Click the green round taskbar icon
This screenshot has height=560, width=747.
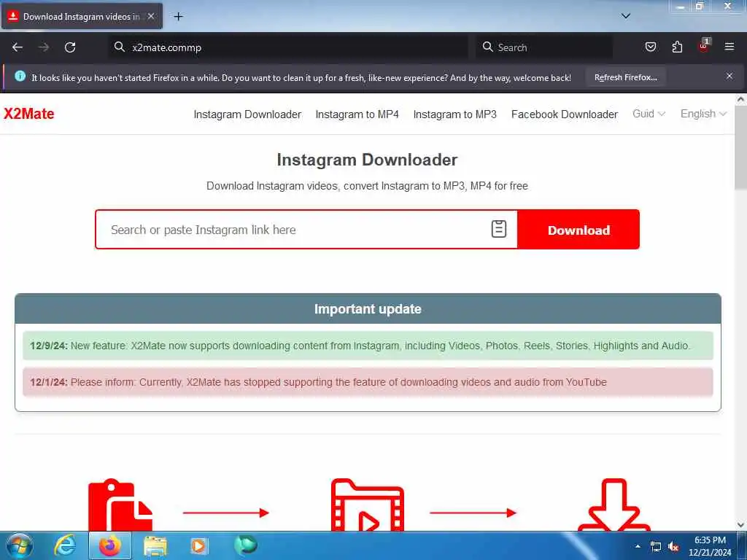(x=245, y=545)
